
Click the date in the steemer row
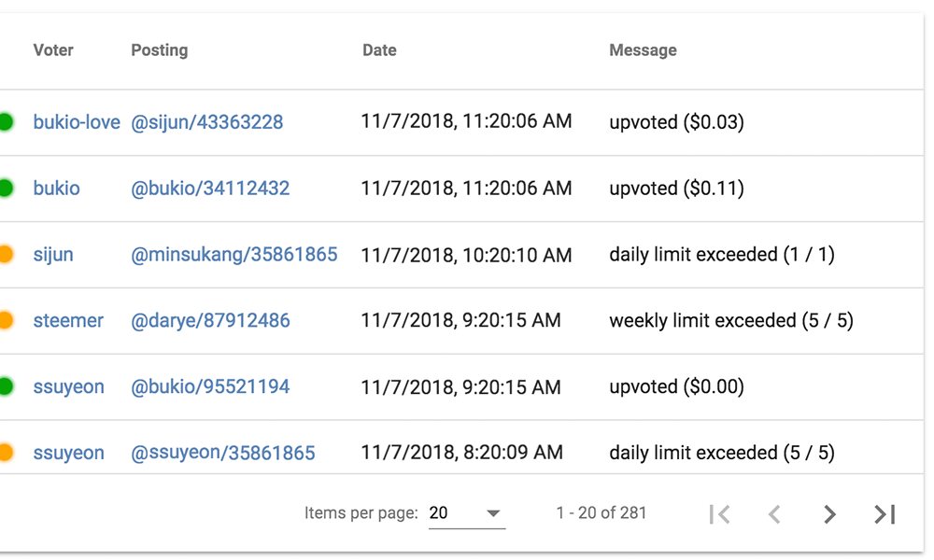pos(461,320)
